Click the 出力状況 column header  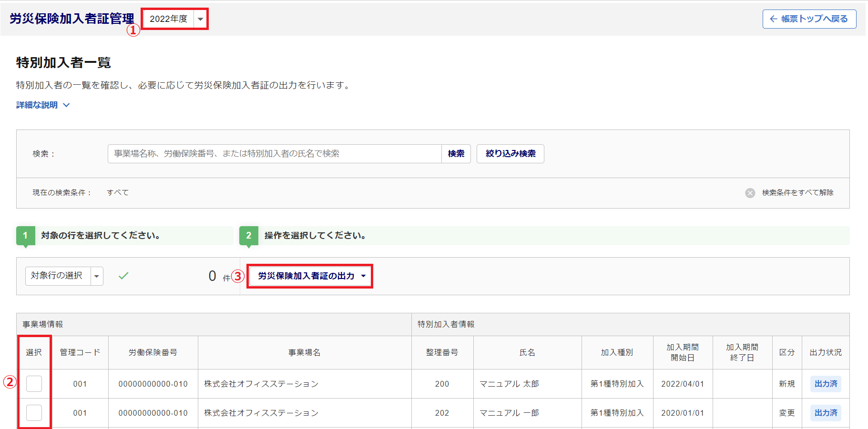pos(826,352)
